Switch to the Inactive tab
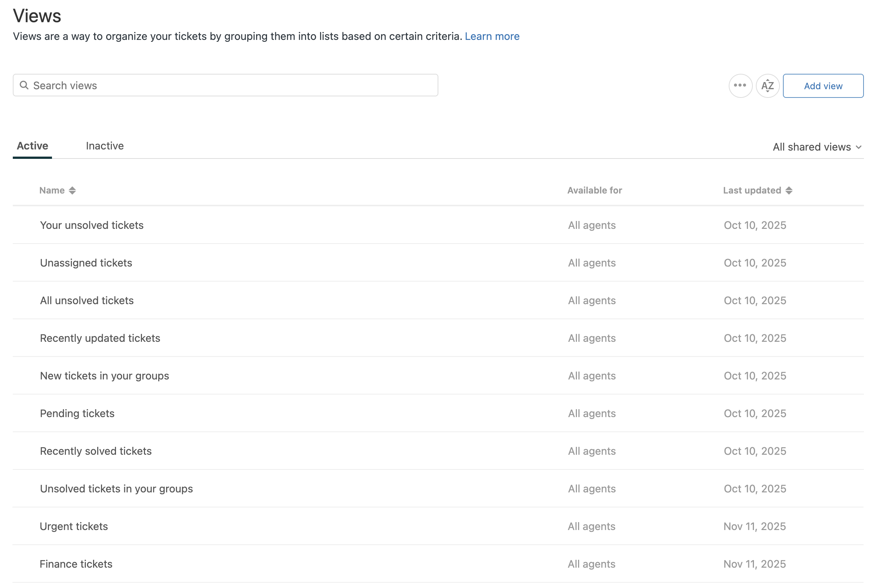The image size is (885, 588). [x=105, y=146]
